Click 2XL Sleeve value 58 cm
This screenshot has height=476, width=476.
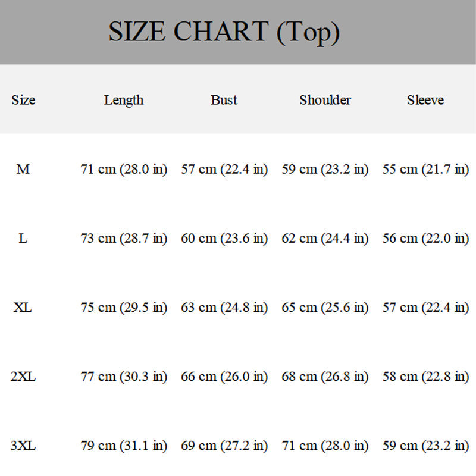425,377
